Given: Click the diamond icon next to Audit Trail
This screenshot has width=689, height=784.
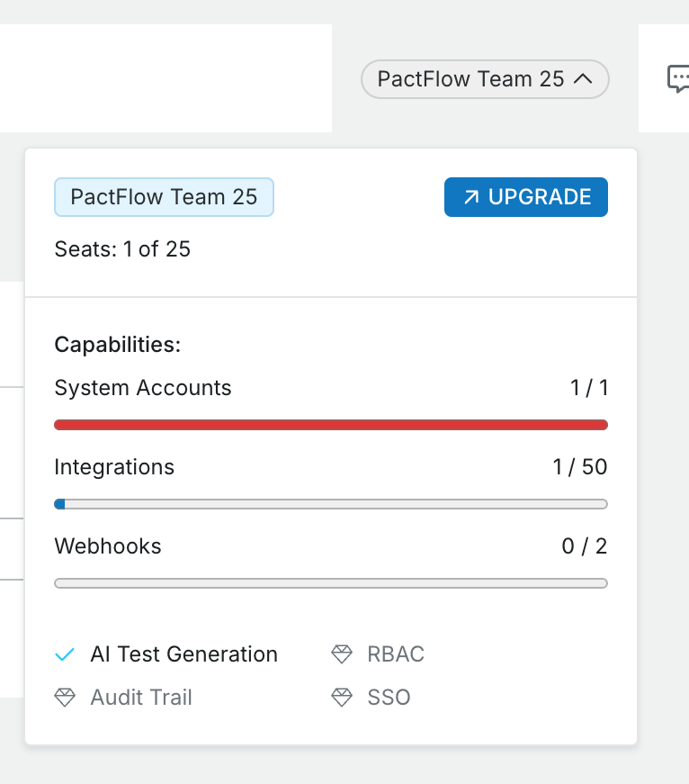Looking at the screenshot, I should point(65,698).
